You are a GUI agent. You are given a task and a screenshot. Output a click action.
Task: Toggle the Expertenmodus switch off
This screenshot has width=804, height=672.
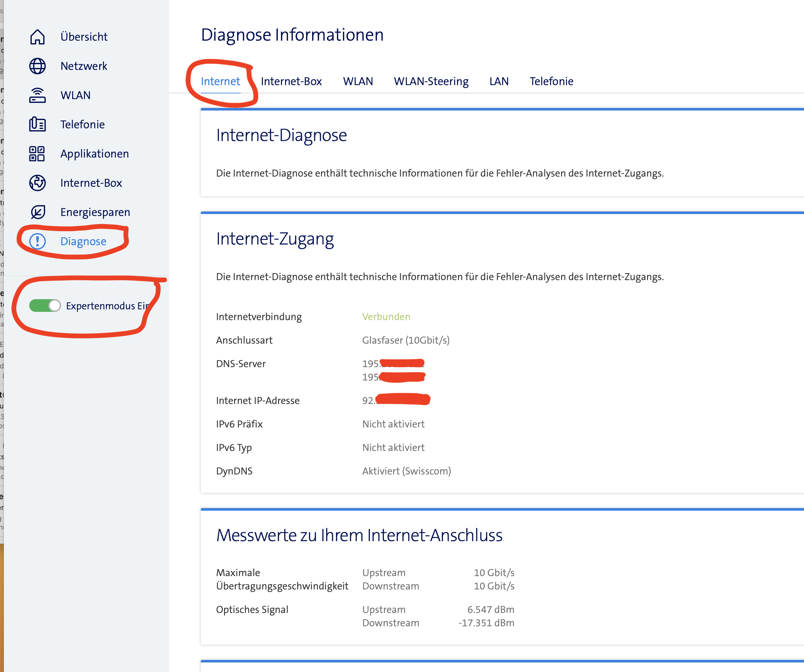(45, 306)
